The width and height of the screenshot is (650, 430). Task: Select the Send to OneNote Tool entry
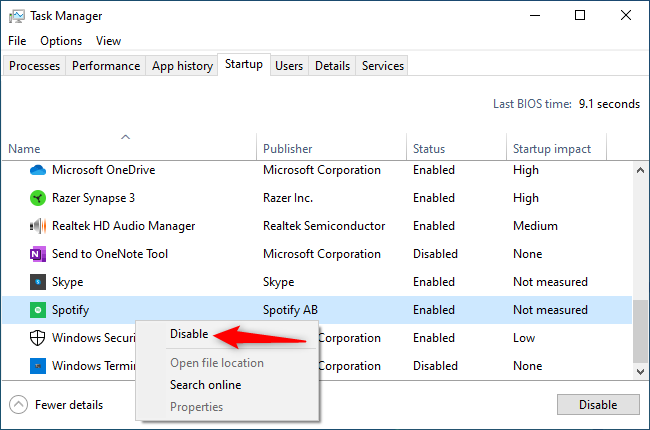(x=110, y=254)
